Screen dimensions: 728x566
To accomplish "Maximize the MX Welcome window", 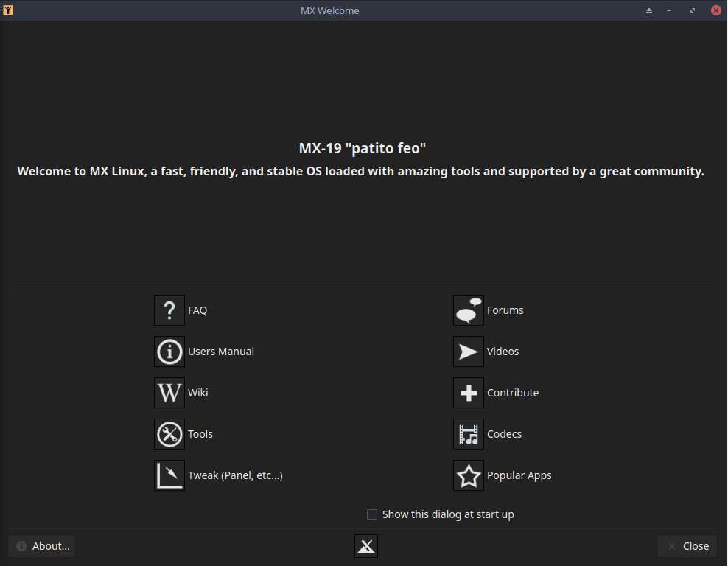I will tap(693, 10).
